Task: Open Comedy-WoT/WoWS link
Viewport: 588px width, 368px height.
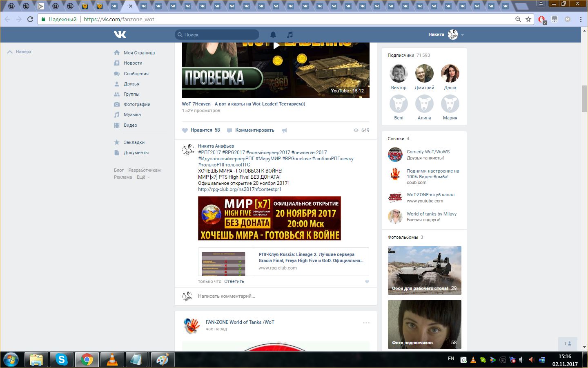Action: click(x=428, y=152)
